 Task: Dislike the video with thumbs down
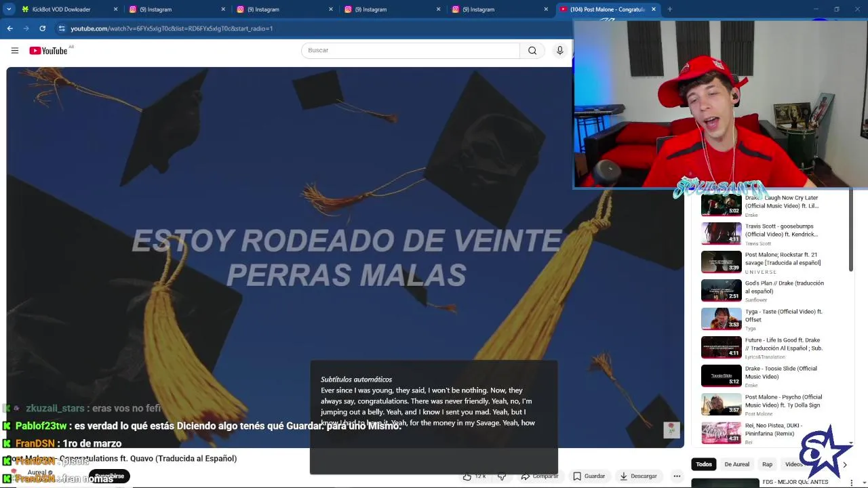[502, 476]
